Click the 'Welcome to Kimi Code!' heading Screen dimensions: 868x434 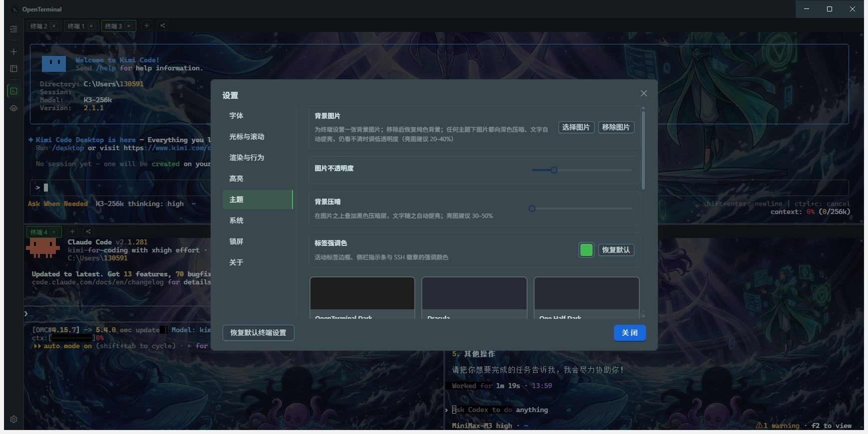click(118, 60)
